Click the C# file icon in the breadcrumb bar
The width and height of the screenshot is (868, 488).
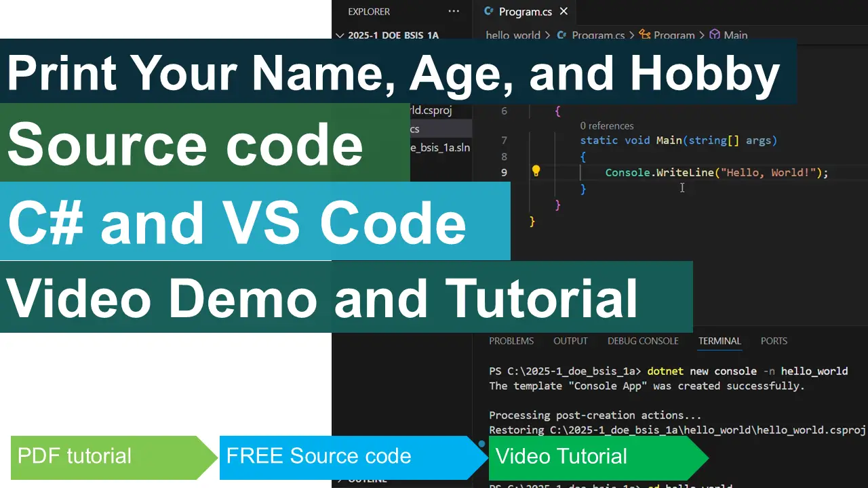click(561, 35)
